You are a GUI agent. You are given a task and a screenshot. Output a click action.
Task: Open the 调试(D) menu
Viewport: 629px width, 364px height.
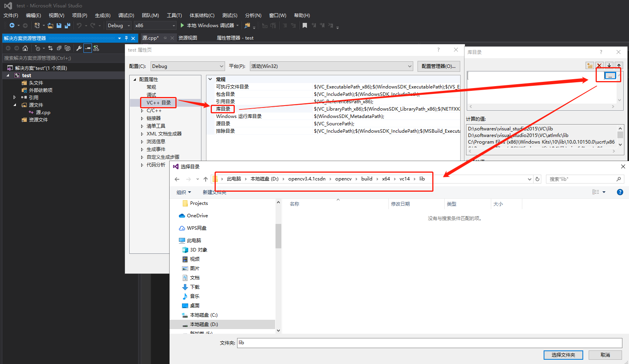coord(126,16)
